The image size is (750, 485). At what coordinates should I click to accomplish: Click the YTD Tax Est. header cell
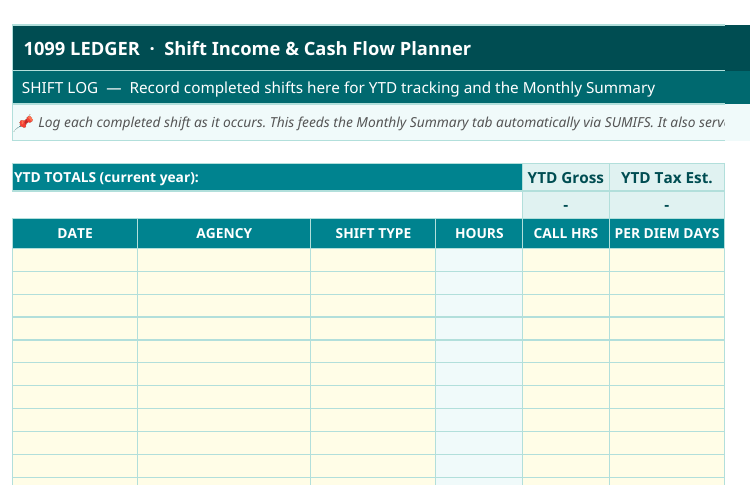click(x=667, y=177)
